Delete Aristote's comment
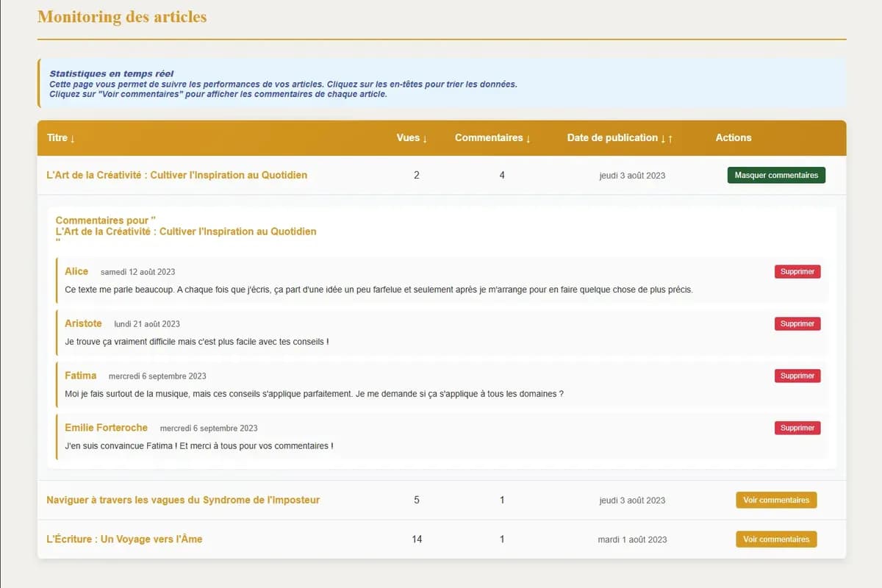The width and height of the screenshot is (882, 588). point(797,323)
